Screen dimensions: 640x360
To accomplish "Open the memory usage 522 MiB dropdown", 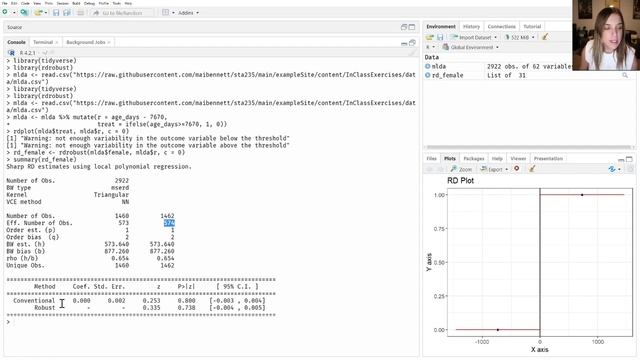I will click(x=520, y=37).
